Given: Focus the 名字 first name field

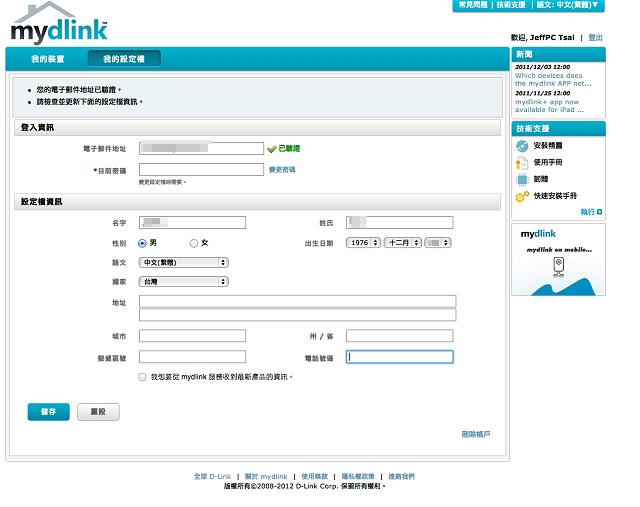Looking at the screenshot, I should (192, 222).
